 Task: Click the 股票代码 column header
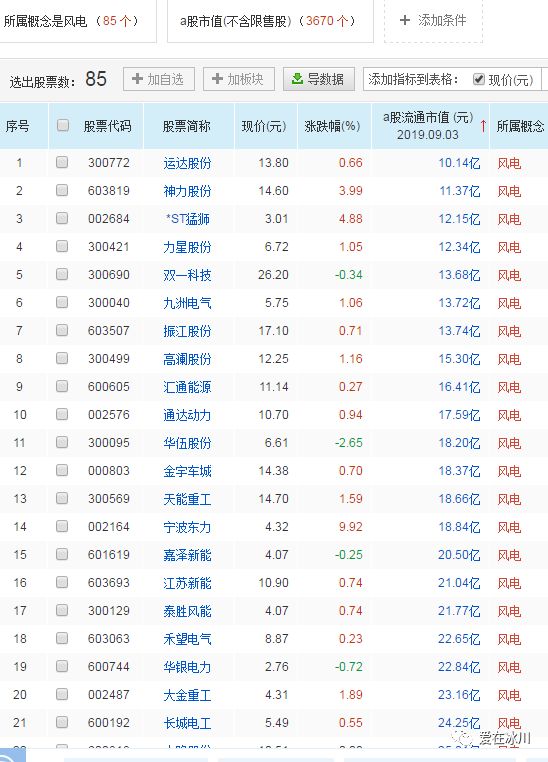point(107,126)
